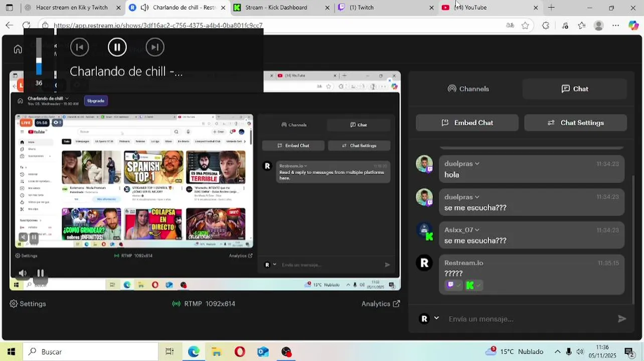The image size is (644, 361).
Task: Skip to next track in media overlay
Action: point(155,47)
